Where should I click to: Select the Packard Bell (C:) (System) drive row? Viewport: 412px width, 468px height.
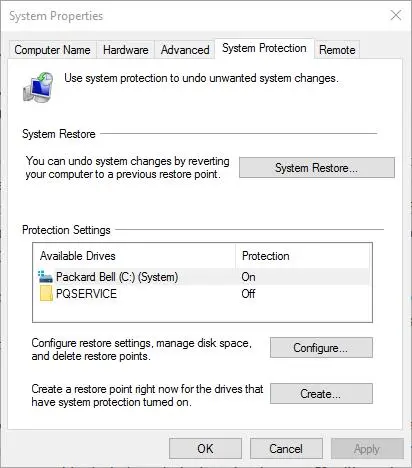202,277
